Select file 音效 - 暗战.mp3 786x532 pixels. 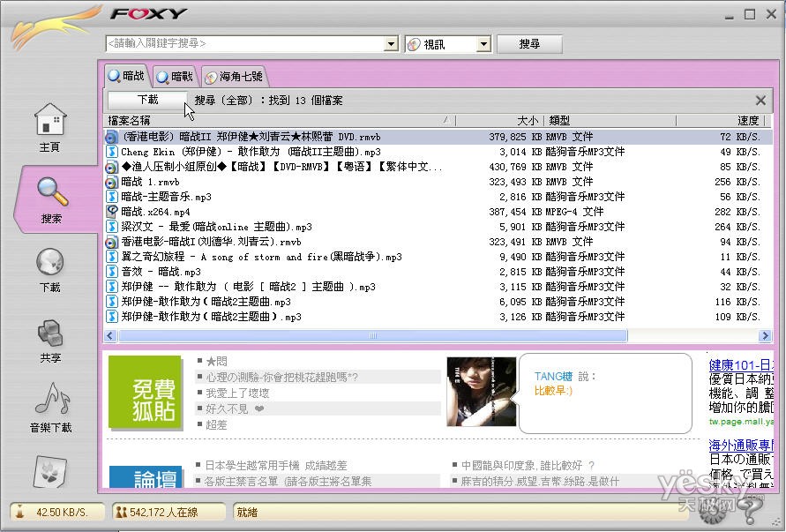pos(438,272)
